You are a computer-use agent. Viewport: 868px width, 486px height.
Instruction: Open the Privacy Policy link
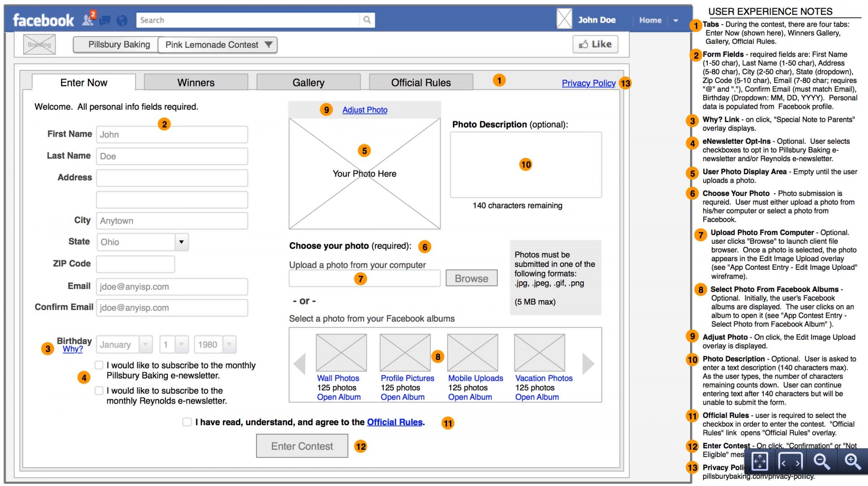(x=589, y=83)
